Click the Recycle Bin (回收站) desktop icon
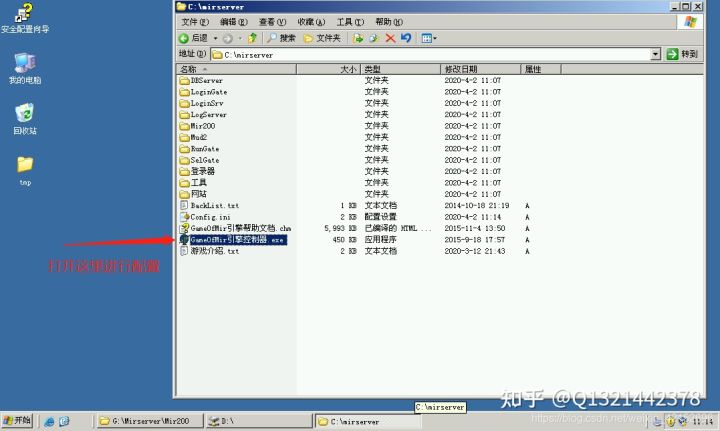The width and height of the screenshot is (720, 431). tap(25, 118)
